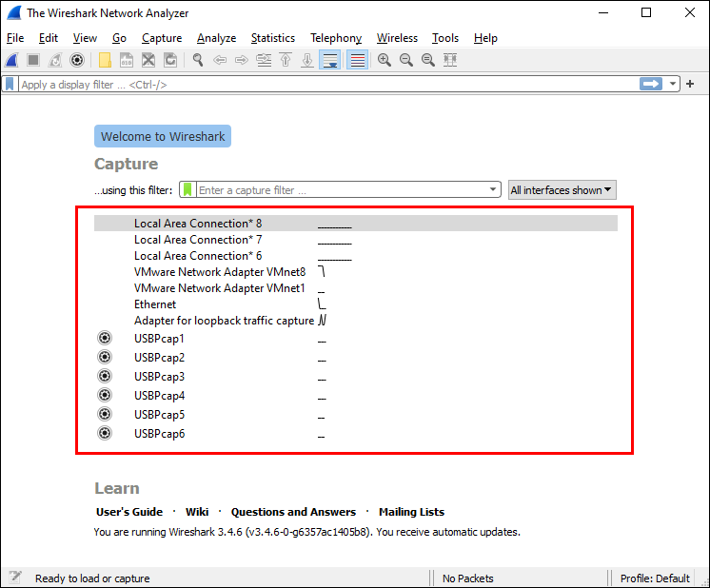Screen dimensions: 710x588
Task: Zoom out packet text icon
Action: 406,60
